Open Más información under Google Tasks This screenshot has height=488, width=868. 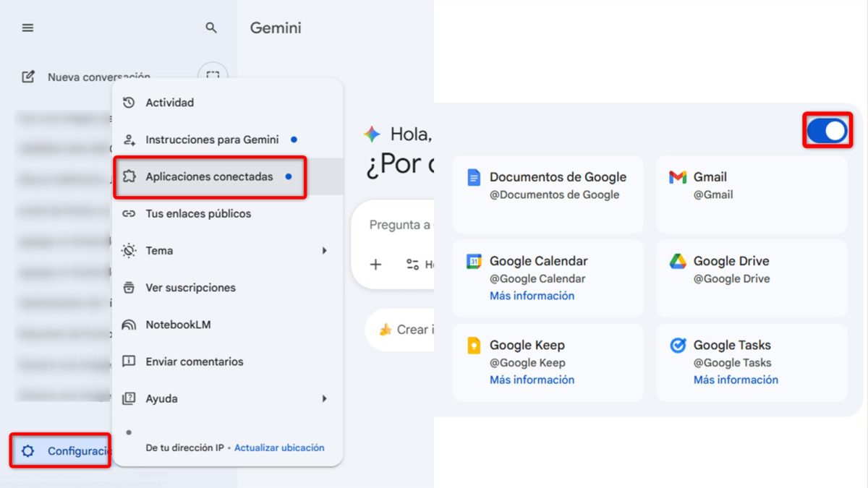736,380
